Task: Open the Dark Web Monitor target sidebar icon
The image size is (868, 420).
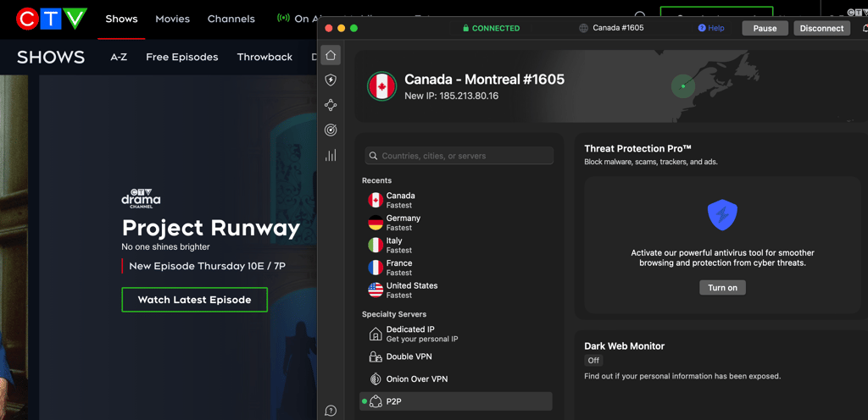Action: [x=331, y=130]
